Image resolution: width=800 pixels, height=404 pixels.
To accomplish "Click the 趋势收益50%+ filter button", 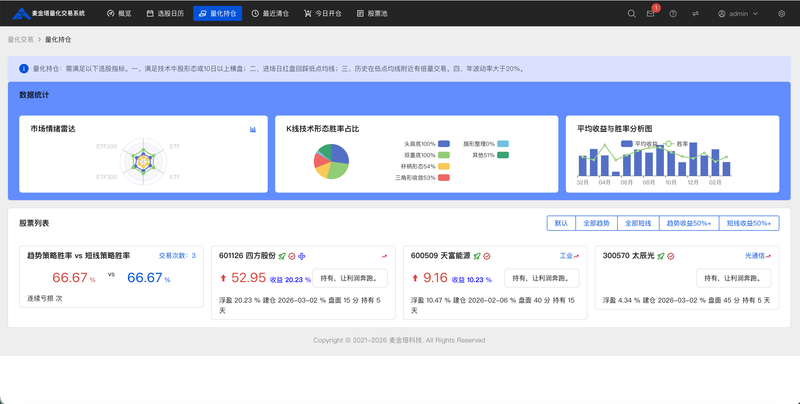I will 686,224.
